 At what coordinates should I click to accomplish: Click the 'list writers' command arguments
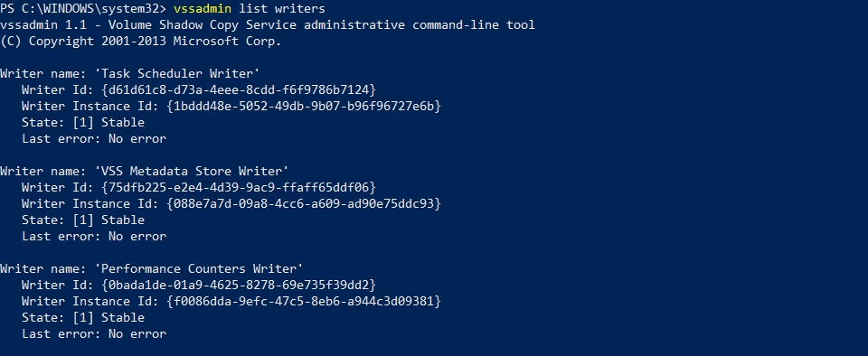[282, 9]
